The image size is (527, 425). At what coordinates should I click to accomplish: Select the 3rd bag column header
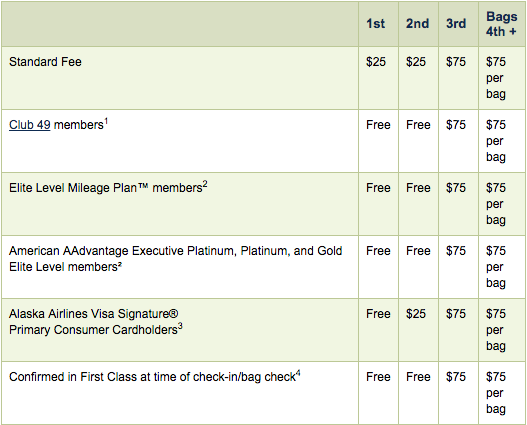pos(456,24)
